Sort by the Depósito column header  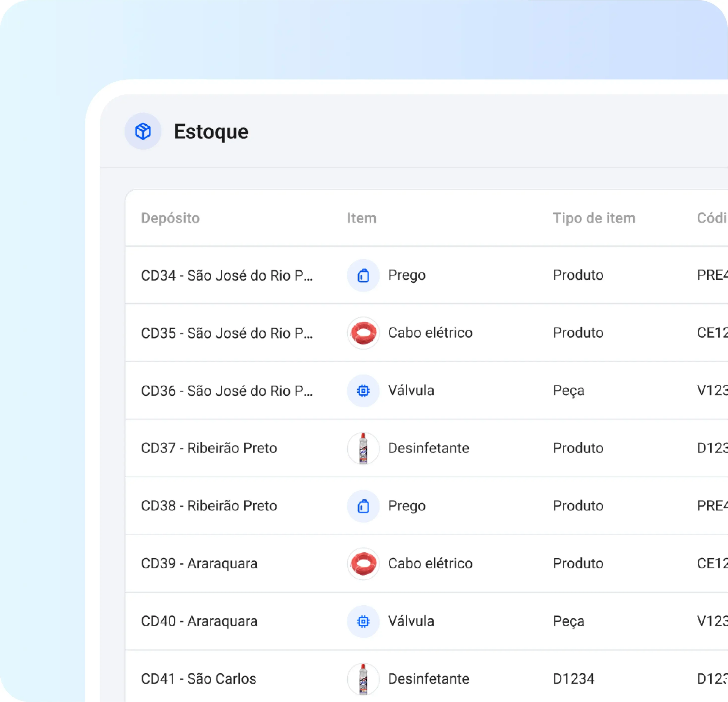(170, 218)
